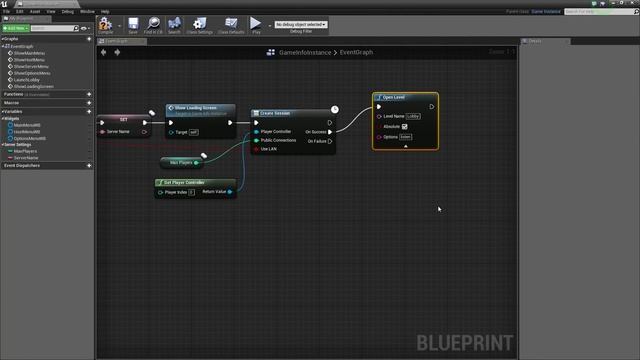The width and height of the screenshot is (640, 360).
Task: Open the Search tool in the toolbar
Action: pos(174,25)
